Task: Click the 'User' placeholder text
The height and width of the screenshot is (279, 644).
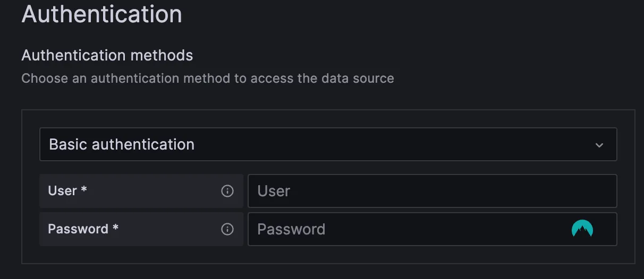Action: tap(274, 191)
